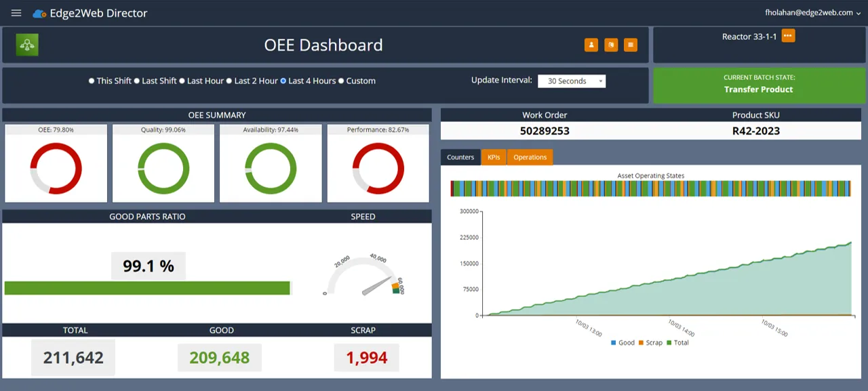This screenshot has height=391, width=868.
Task: Open the Update Interval dropdown
Action: click(572, 81)
